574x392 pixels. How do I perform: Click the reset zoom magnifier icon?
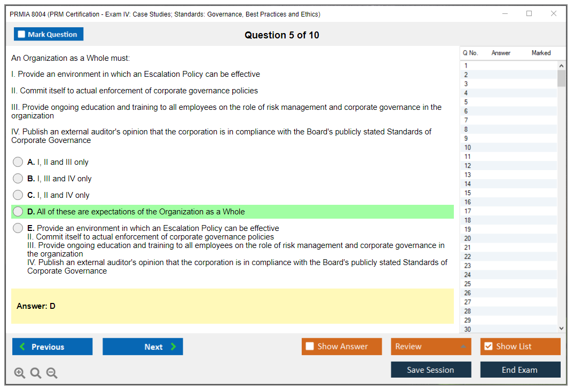click(x=36, y=373)
